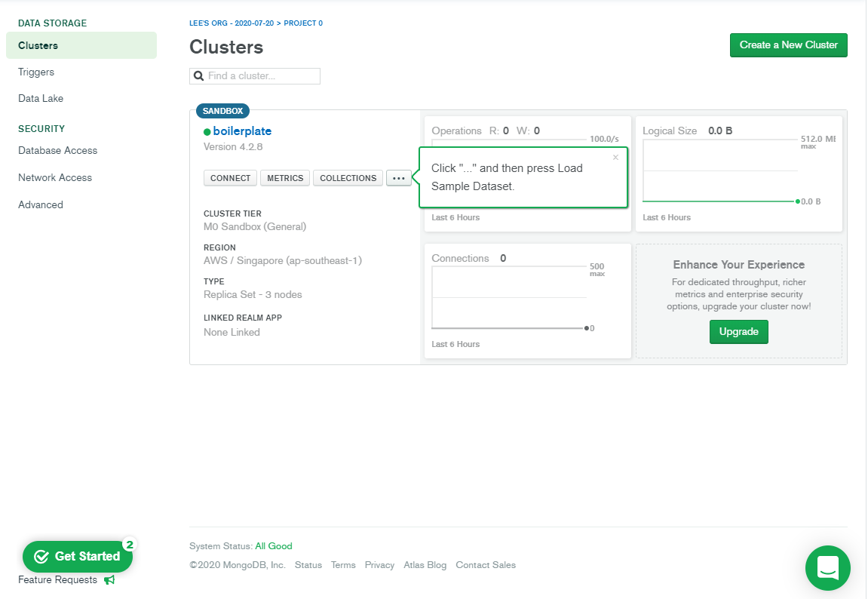Open the boilerplate cluster link
This screenshot has height=599, width=868.
[243, 131]
